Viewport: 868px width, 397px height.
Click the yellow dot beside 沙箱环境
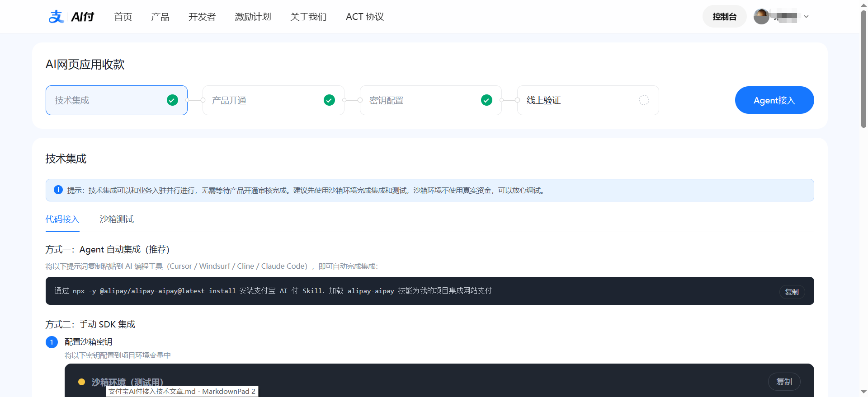[82, 382]
